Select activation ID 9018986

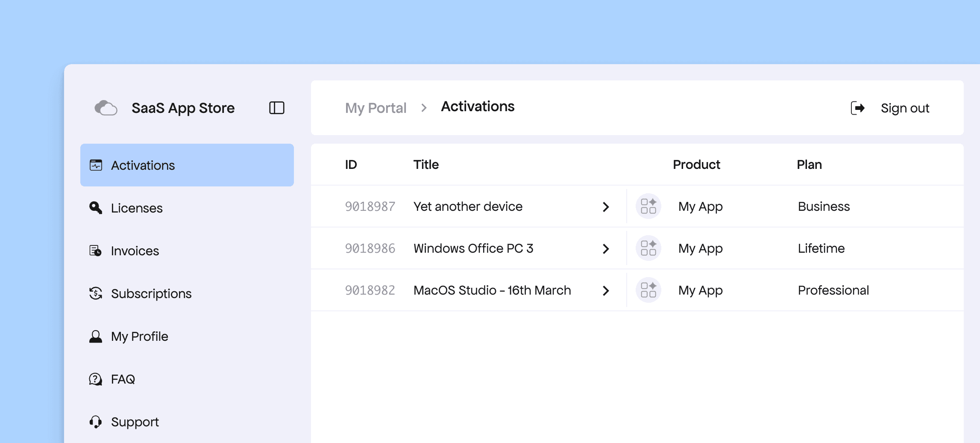pos(370,248)
